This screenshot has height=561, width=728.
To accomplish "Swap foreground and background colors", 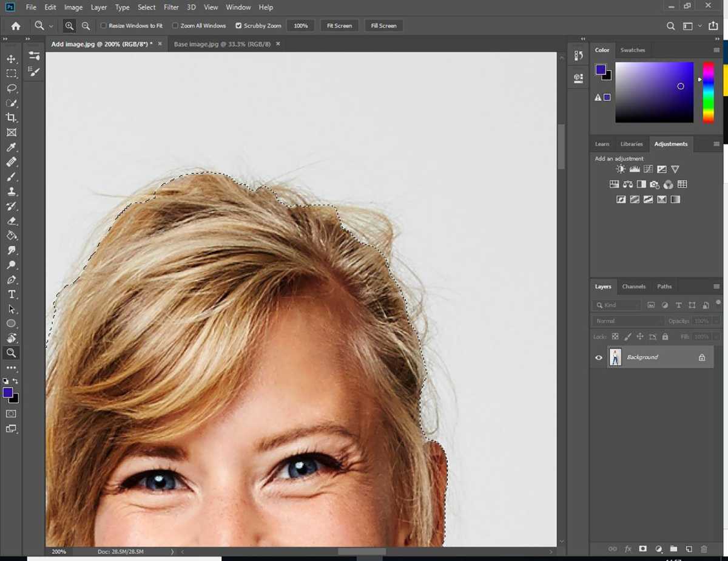I will 16,381.
